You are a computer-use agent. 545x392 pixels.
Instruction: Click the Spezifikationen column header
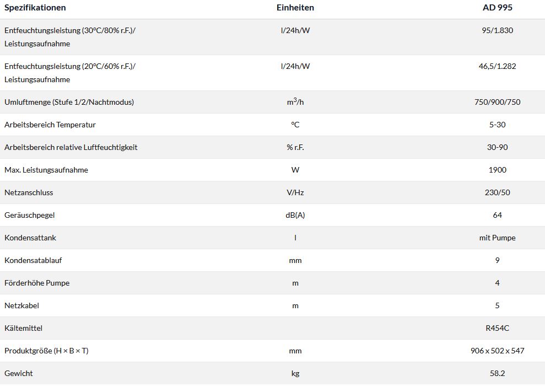click(35, 8)
